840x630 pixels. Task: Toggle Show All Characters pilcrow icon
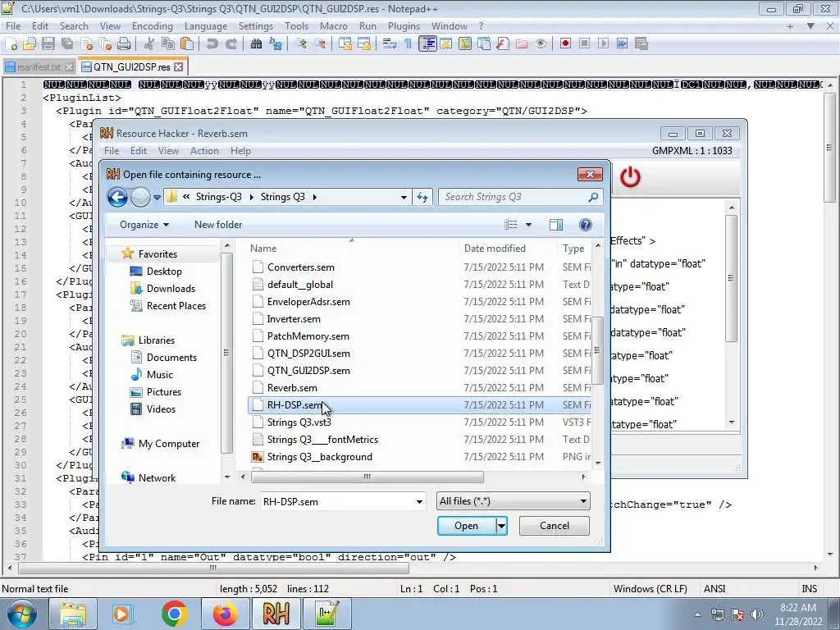click(409, 44)
